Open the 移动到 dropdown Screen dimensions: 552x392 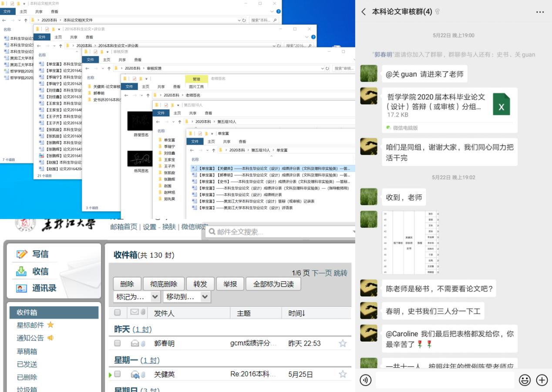(187, 297)
